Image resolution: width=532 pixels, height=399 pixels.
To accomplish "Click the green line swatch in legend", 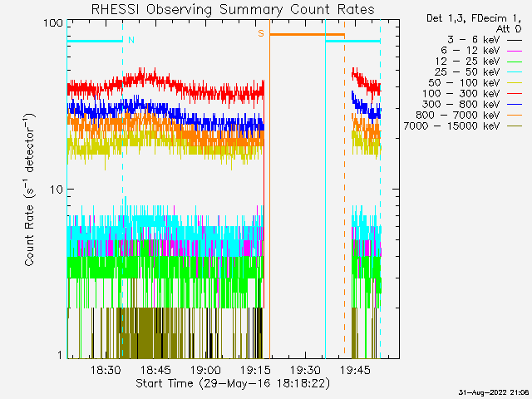I will [x=515, y=62].
